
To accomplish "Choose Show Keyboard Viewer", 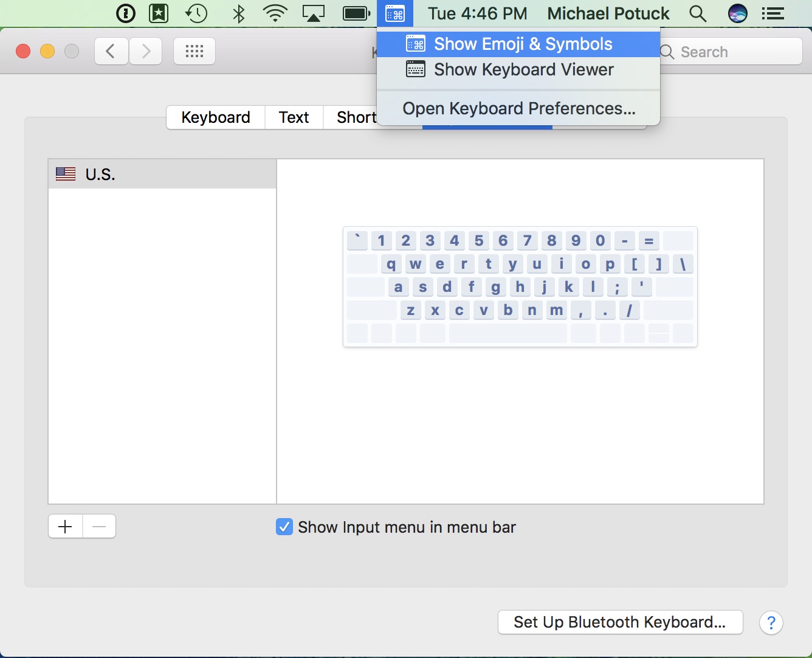I will point(523,69).
